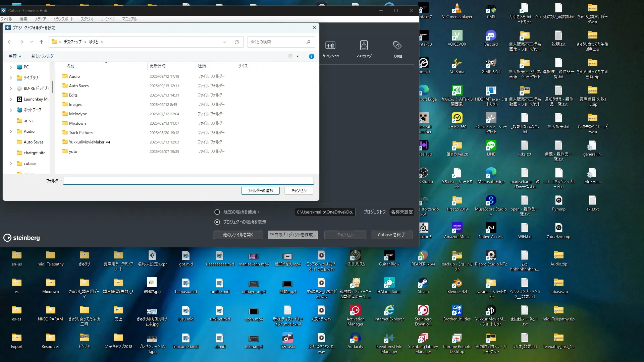
Task: Click the フォルダー name input field
Action: pyautogui.click(x=188, y=181)
